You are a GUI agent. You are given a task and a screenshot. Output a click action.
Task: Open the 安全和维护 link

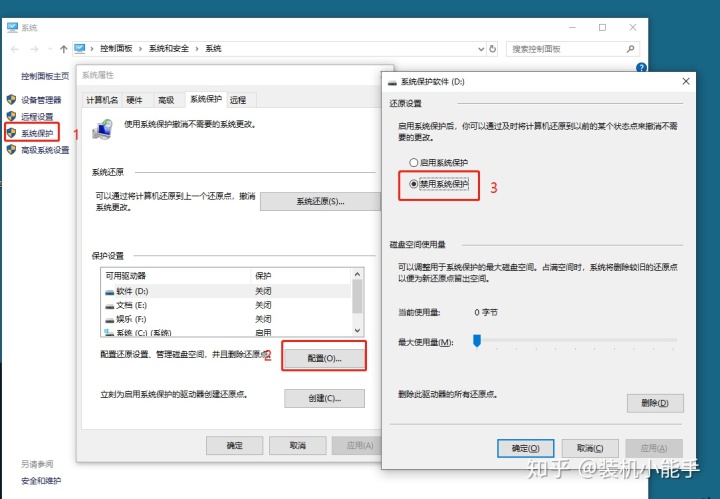tap(41, 481)
